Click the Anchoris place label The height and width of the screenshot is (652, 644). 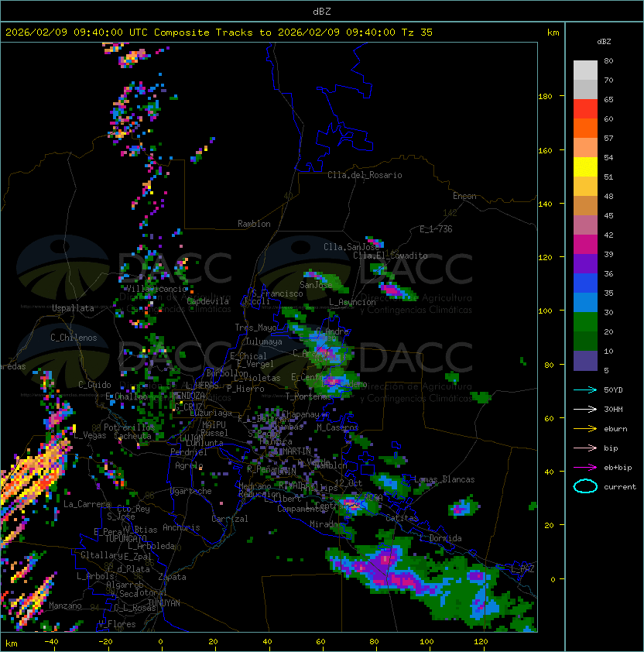pyautogui.click(x=181, y=527)
